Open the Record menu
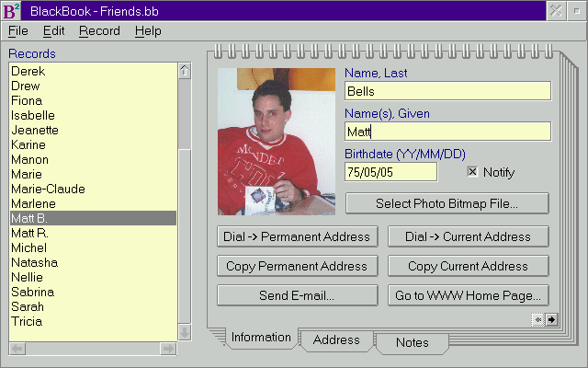The width and height of the screenshot is (588, 368). (99, 30)
